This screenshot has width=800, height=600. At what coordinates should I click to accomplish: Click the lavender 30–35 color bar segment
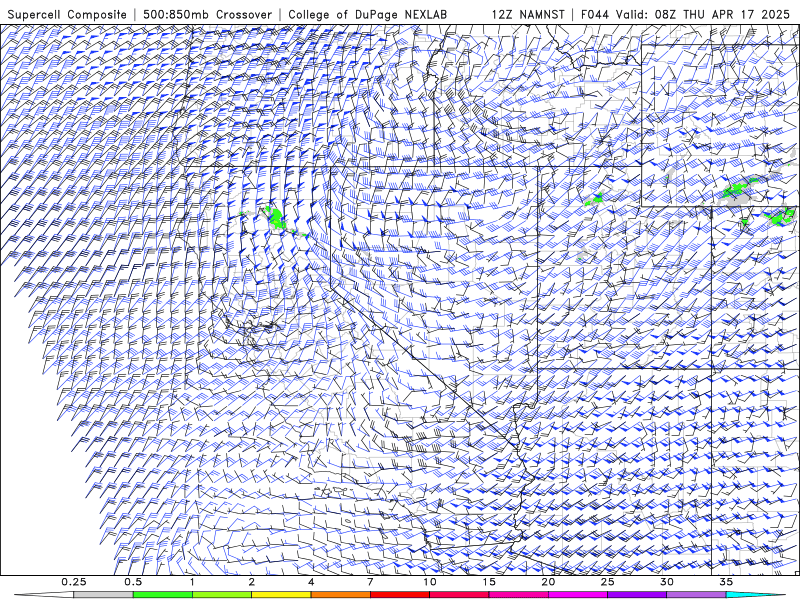(696, 595)
